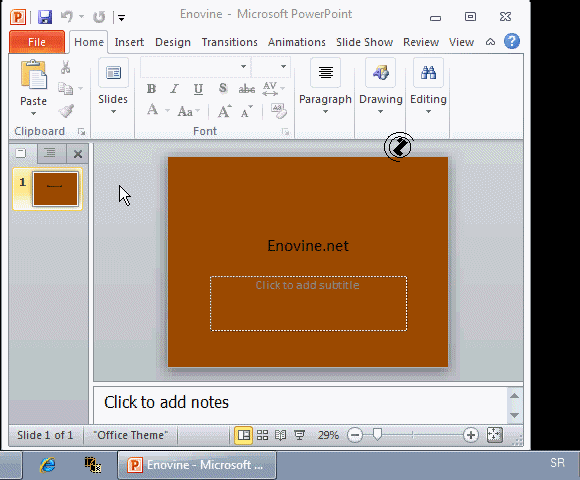
Task: Click the Save icon in quick access toolbar
Action: [x=45, y=17]
